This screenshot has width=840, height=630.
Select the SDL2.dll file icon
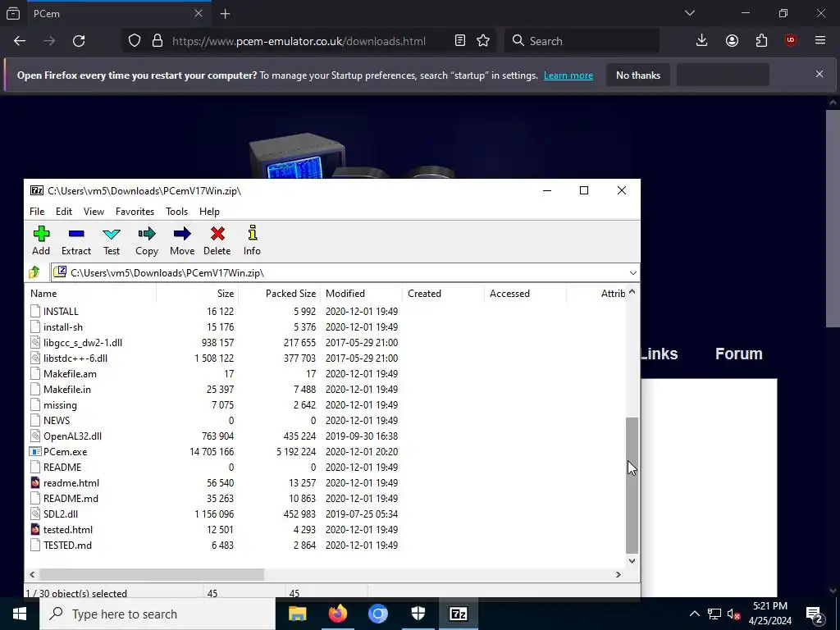(x=35, y=514)
